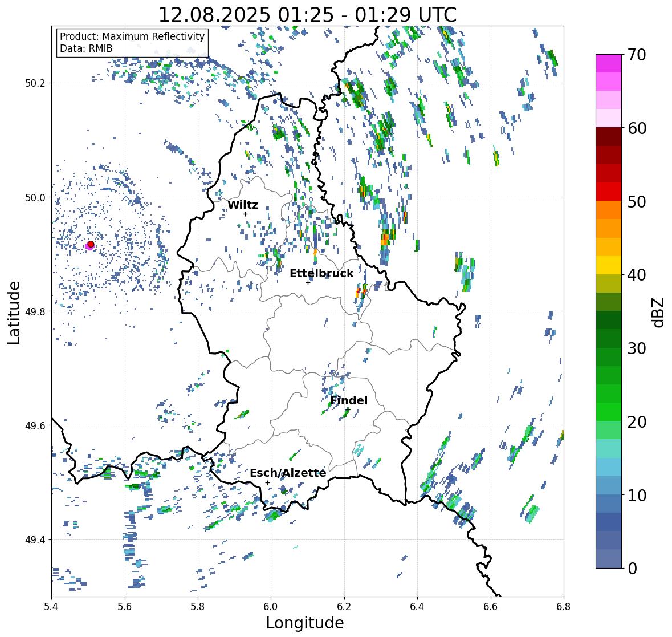Screen dimensions: 672x637
Task: Click the red radar site dot
Action: (91, 244)
